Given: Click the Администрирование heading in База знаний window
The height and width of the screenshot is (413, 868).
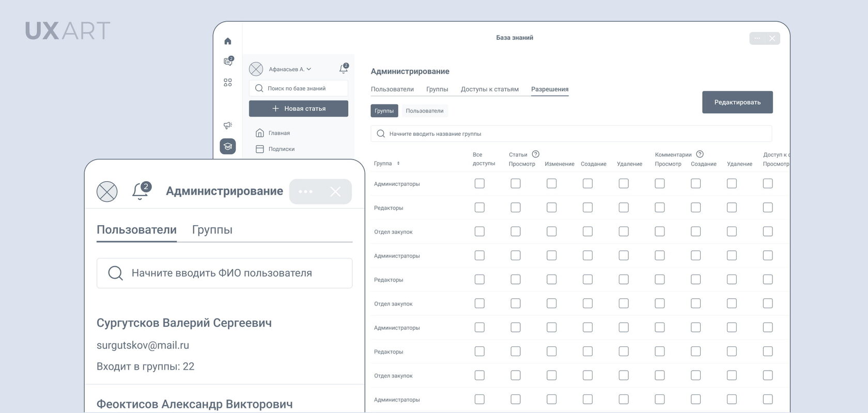Looking at the screenshot, I should [410, 71].
